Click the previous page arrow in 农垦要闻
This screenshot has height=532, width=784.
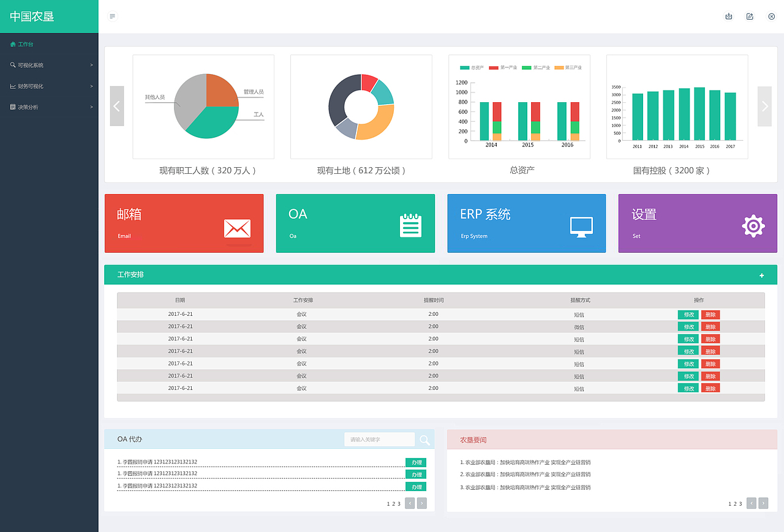[752, 503]
